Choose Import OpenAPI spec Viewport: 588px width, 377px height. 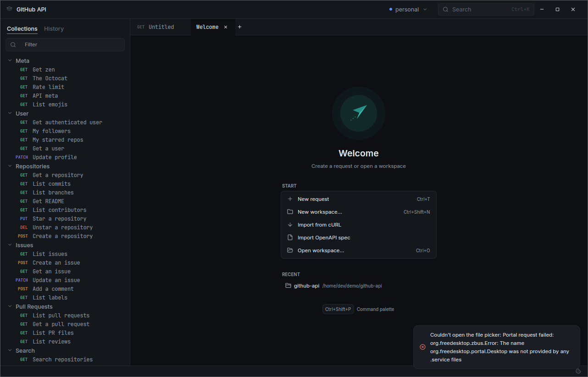point(359,238)
